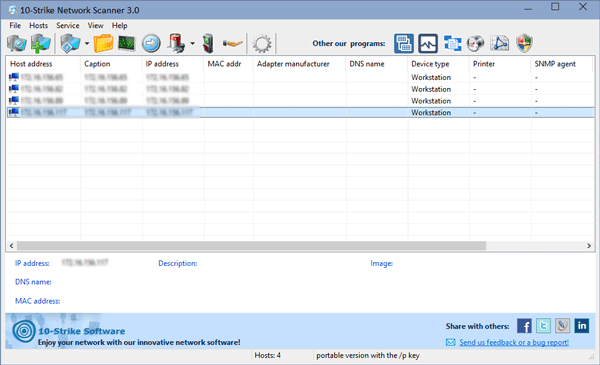Launch the gauge dial program icon
This screenshot has height=365, width=600.
tap(476, 43)
